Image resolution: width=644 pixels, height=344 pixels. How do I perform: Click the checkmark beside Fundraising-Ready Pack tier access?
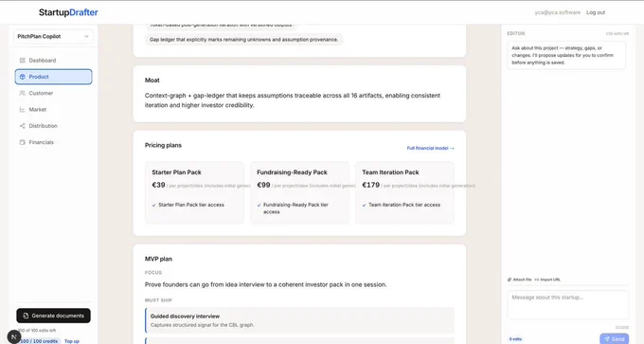pos(259,205)
